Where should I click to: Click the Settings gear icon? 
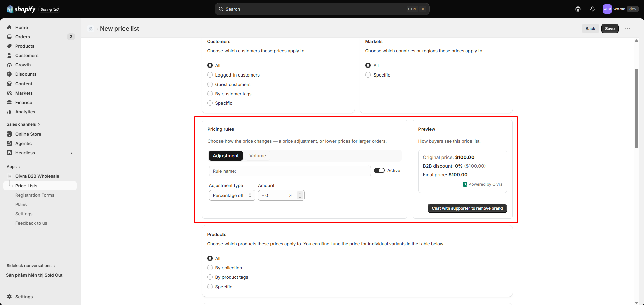click(x=9, y=297)
